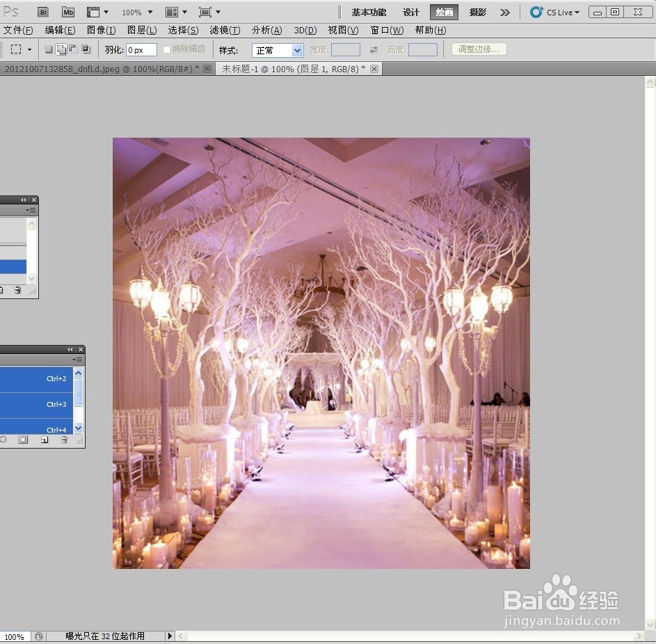Open the 编辑(E) menu
Viewport: 656px width, 644px height.
(x=60, y=30)
